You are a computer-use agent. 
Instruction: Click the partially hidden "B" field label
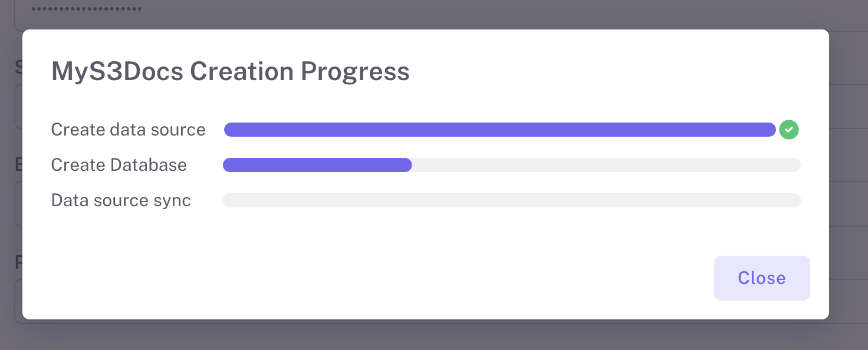18,165
